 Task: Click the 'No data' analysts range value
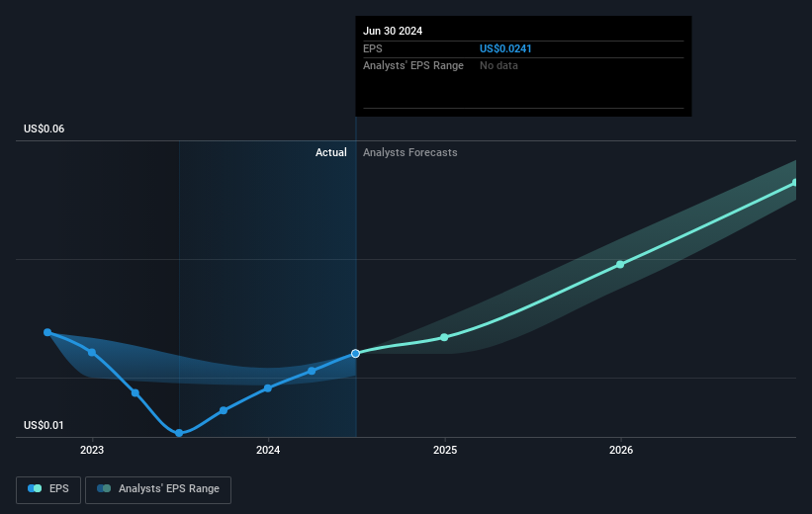[x=498, y=66]
